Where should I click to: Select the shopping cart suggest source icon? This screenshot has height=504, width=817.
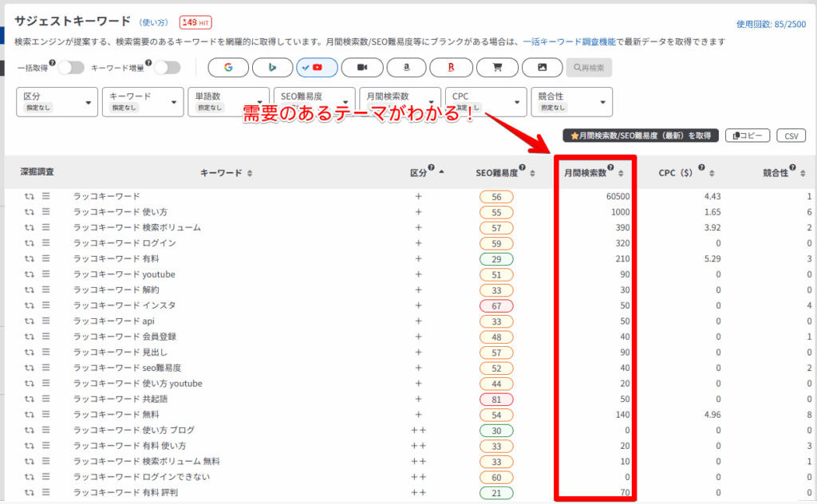point(497,67)
